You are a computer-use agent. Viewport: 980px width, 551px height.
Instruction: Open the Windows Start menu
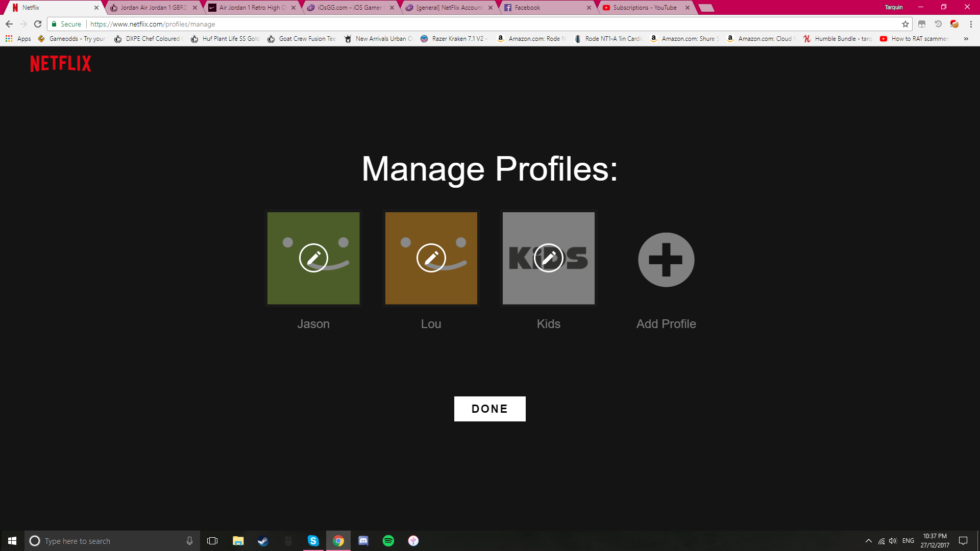coord(12,541)
